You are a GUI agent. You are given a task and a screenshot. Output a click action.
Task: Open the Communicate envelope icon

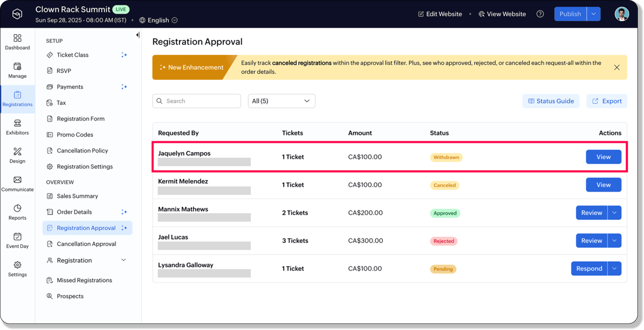(17, 180)
